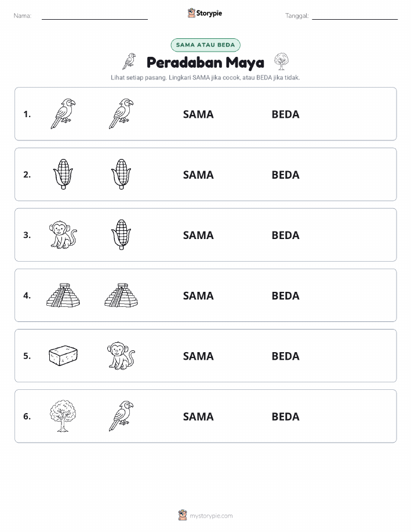Viewport: 411px width, 532px height.
Task: Select SAMA for question 1
Action: click(x=198, y=114)
